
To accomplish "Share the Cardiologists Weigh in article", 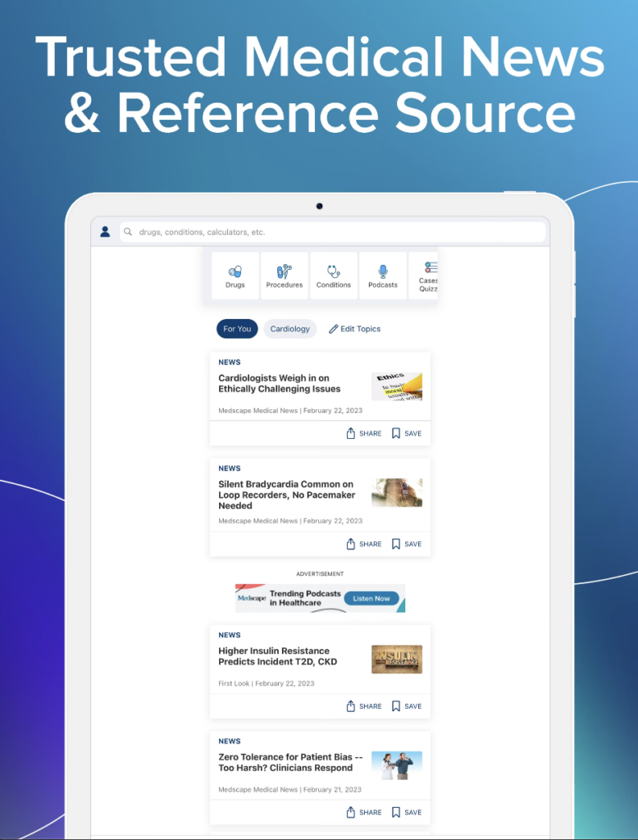I will 364,433.
